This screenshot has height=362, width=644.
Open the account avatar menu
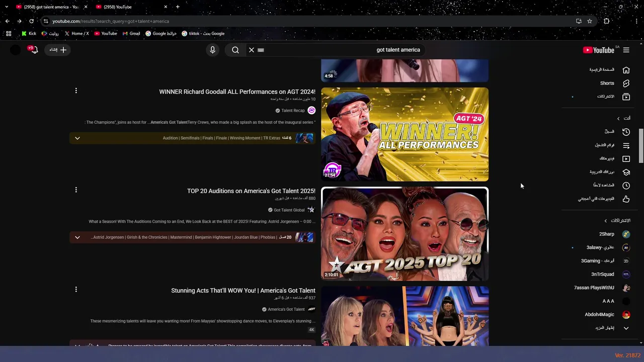click(16, 50)
